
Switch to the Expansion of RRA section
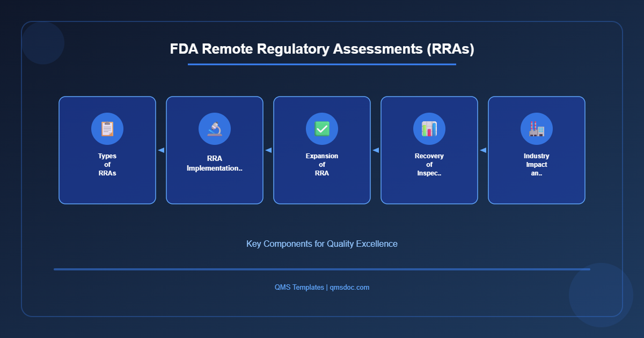(321, 150)
